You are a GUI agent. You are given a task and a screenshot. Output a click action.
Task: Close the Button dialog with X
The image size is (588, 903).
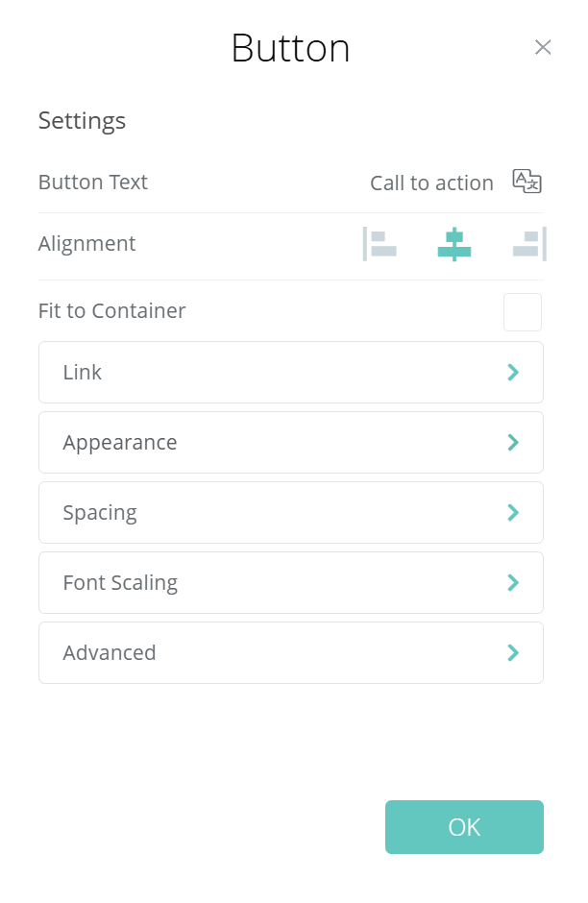[x=543, y=47]
